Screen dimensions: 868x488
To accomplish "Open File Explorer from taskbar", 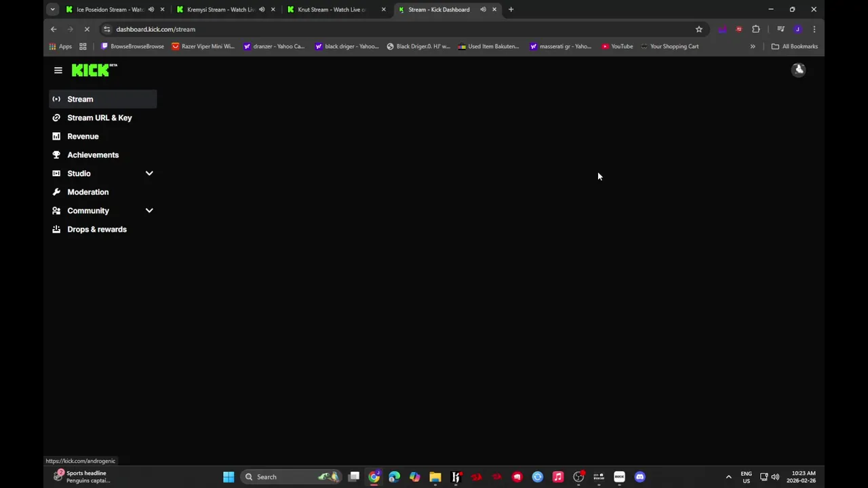I will click(x=435, y=476).
